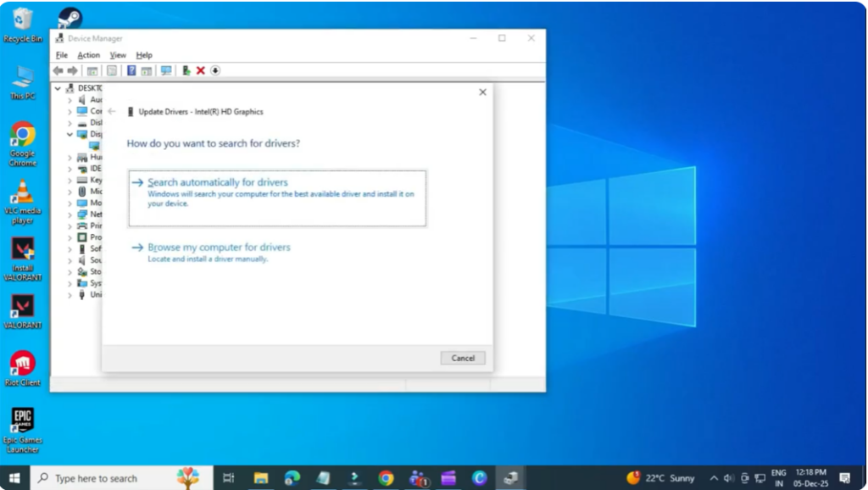
Task: Click the 22°C Sunny weather widget
Action: tap(661, 478)
